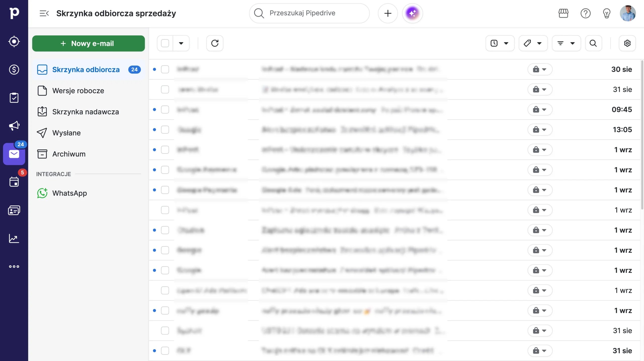The height and width of the screenshot is (361, 644).
Task: Open Mail icon with 24 badge
Action: [x=14, y=154]
